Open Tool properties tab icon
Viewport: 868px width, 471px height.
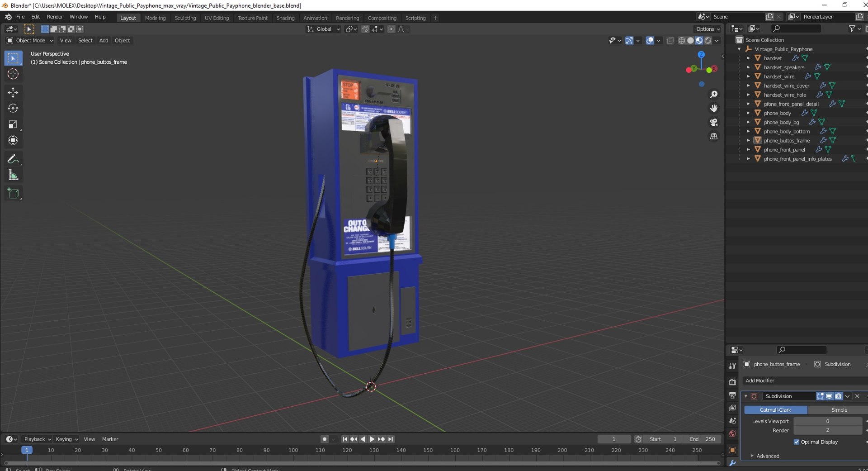[733, 366]
